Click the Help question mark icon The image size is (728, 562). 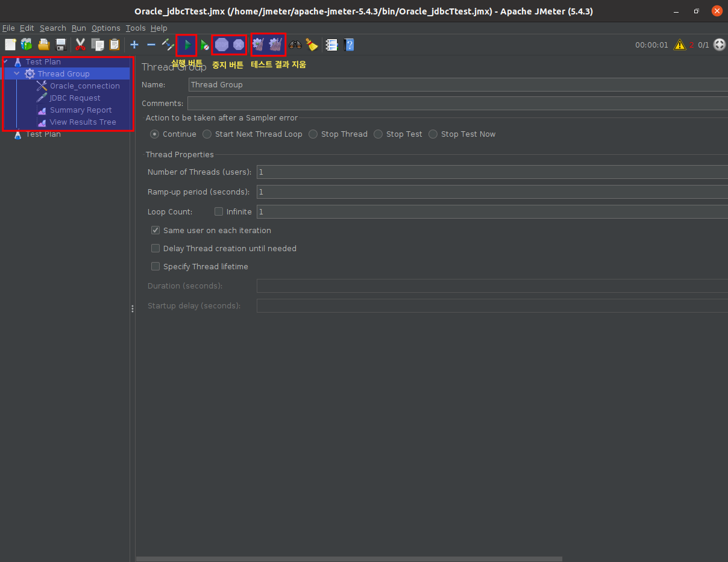(x=348, y=44)
